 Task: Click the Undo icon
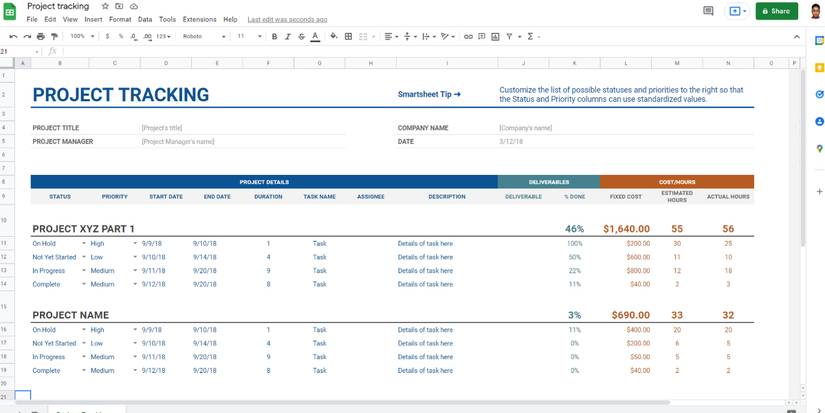[13, 37]
